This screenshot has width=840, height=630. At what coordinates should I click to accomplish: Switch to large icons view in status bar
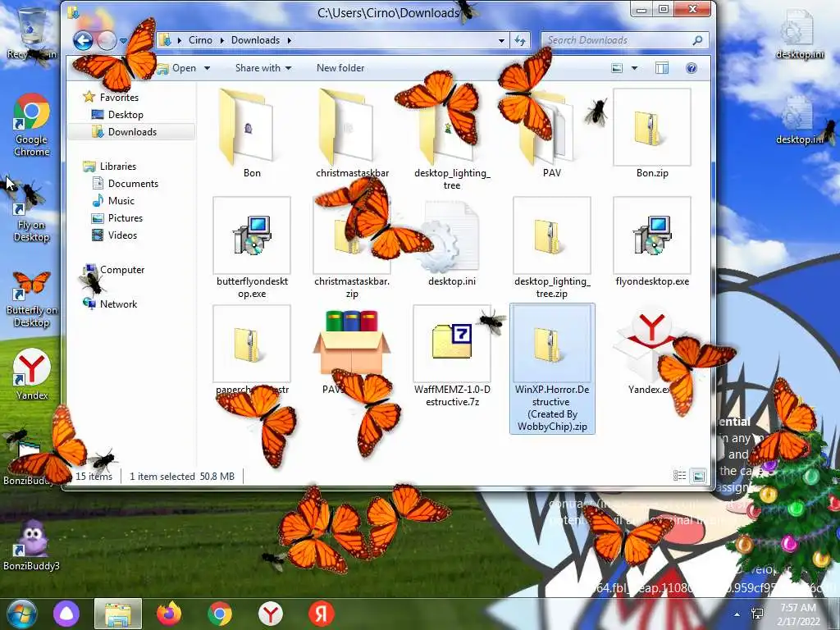[x=699, y=475]
